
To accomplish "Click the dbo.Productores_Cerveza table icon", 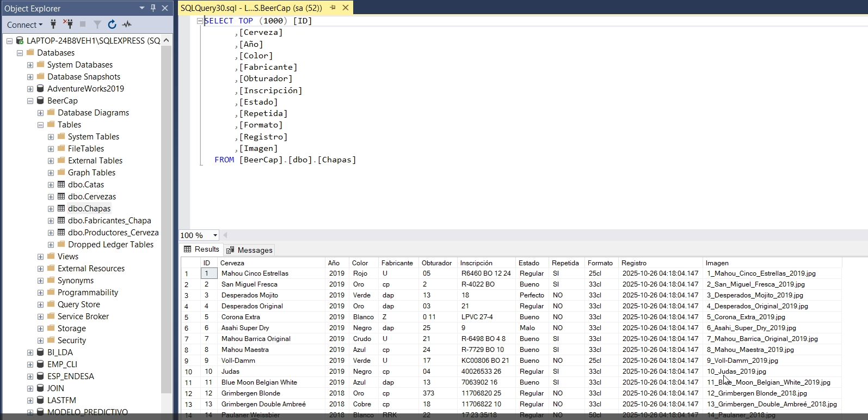I will 61,232.
